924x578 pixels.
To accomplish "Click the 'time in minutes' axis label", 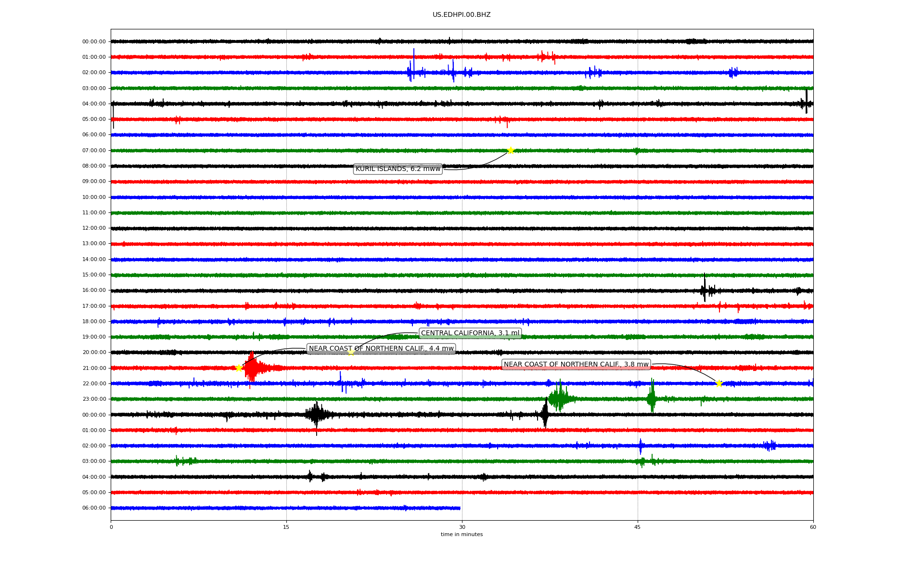I will pos(462,534).
